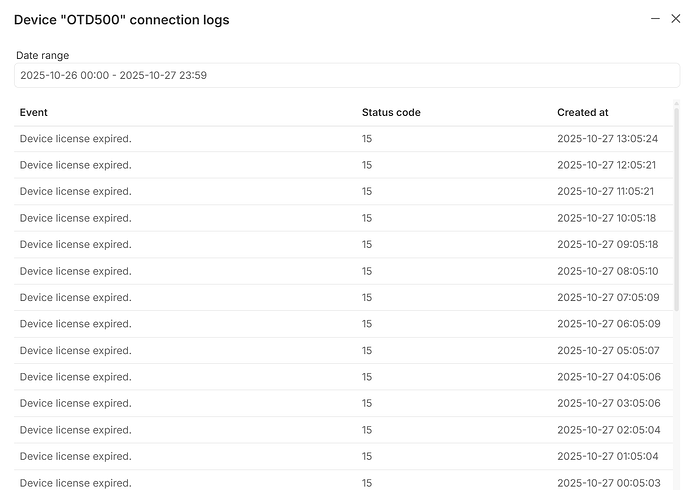Select the log row timestamped 12:05:21
Screen dimensions: 690x490
(345, 165)
